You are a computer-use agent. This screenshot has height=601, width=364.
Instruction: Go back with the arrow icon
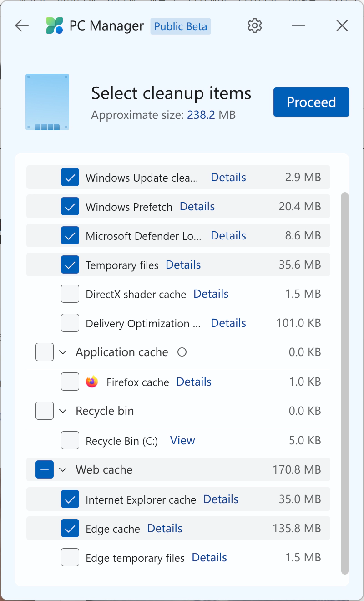click(x=22, y=26)
